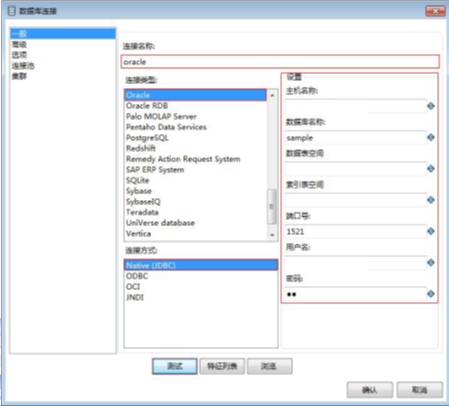This screenshot has width=449, height=406.
Task: Click the variable icon beside 索引表空间 field
Action: coord(431,200)
